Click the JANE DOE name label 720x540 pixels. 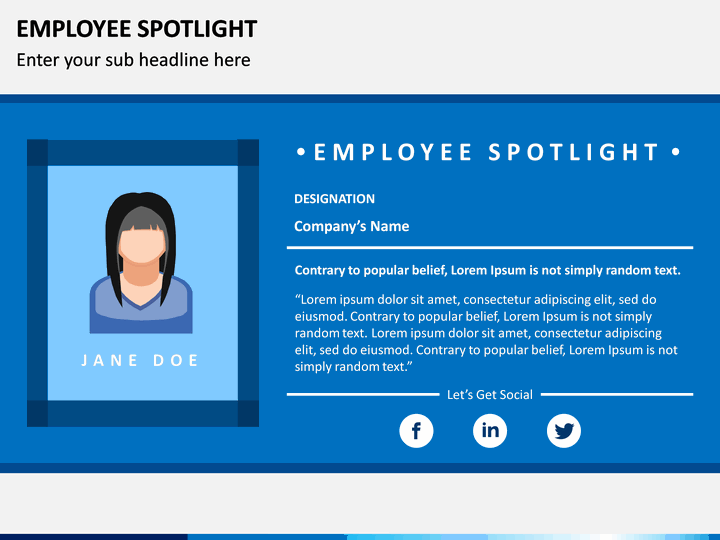(x=140, y=360)
